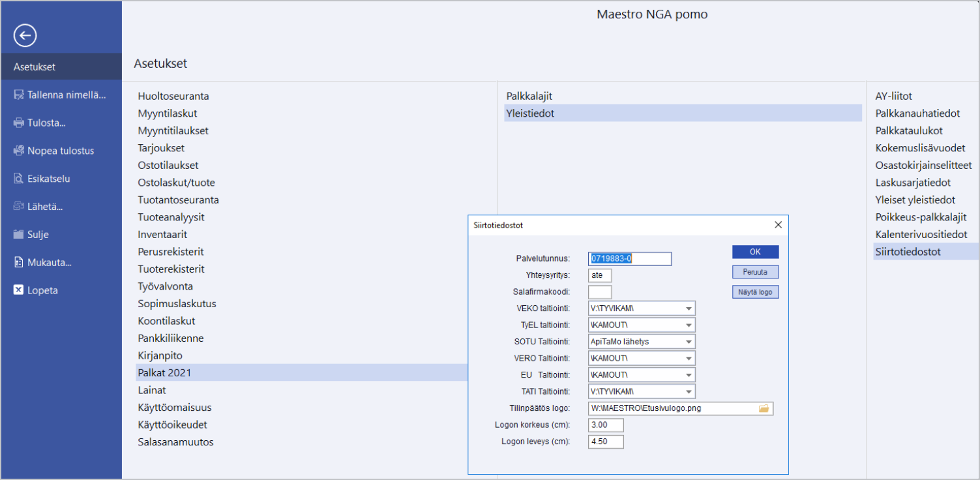Click the Peruuta cancel button

(755, 272)
